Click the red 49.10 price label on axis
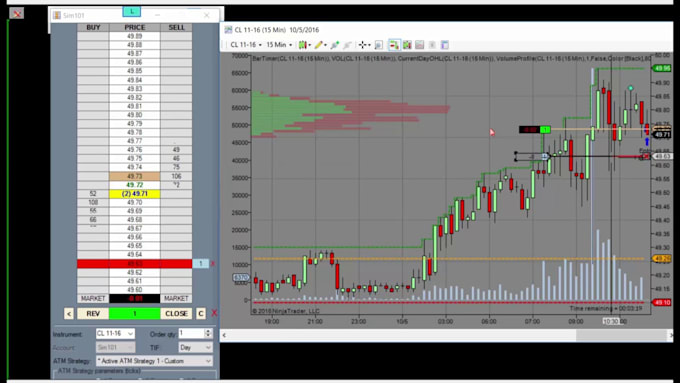This screenshot has width=680, height=383. pyautogui.click(x=662, y=302)
